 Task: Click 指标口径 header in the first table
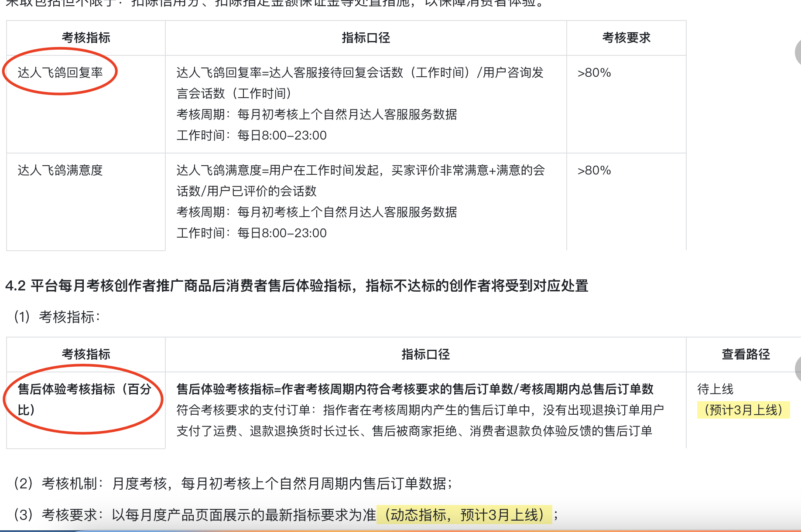click(366, 38)
